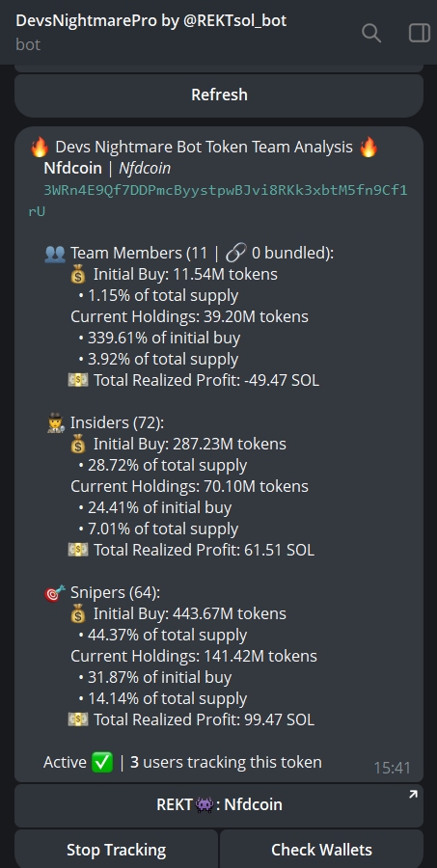Open the chat search icon
The width and height of the screenshot is (437, 868).
(x=371, y=33)
